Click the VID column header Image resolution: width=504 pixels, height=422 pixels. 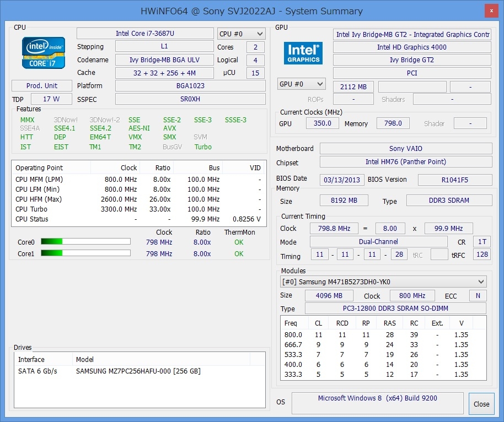(x=244, y=167)
